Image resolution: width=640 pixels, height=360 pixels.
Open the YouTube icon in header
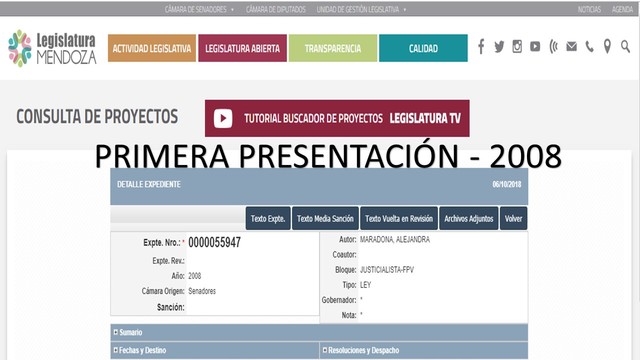(x=535, y=47)
